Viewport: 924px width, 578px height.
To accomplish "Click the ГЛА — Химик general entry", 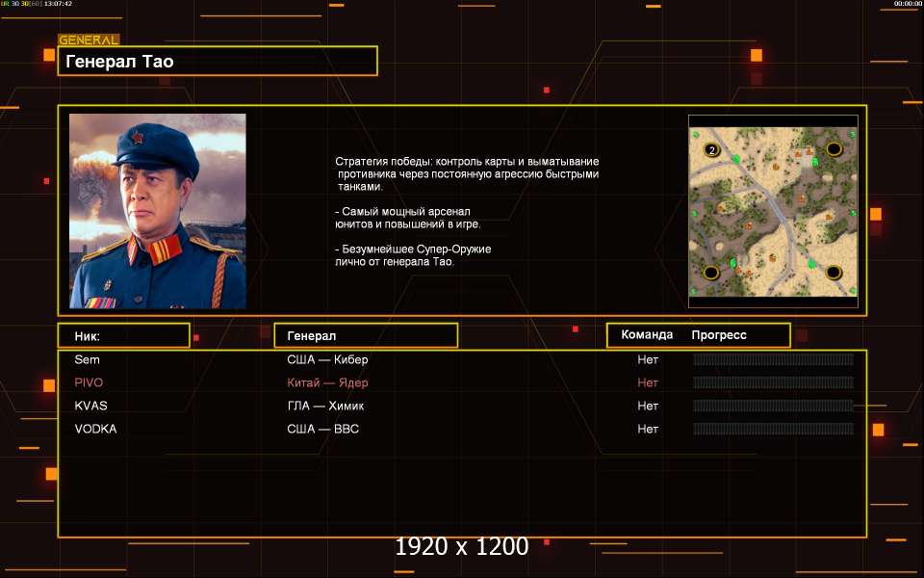I will tap(325, 406).
